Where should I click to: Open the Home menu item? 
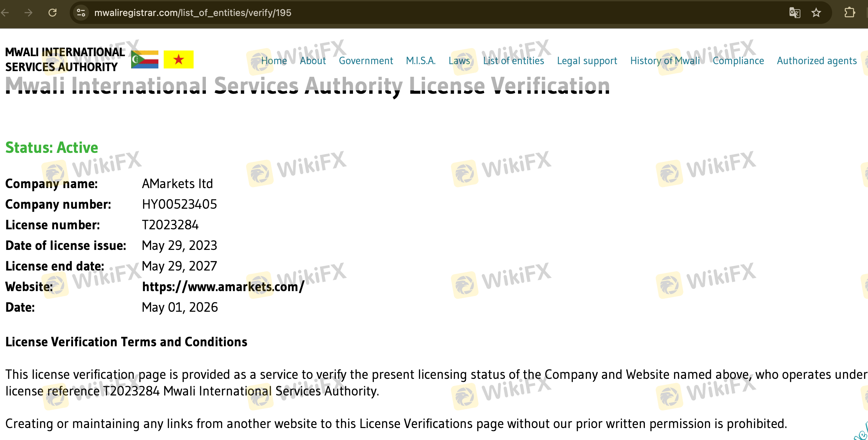274,61
